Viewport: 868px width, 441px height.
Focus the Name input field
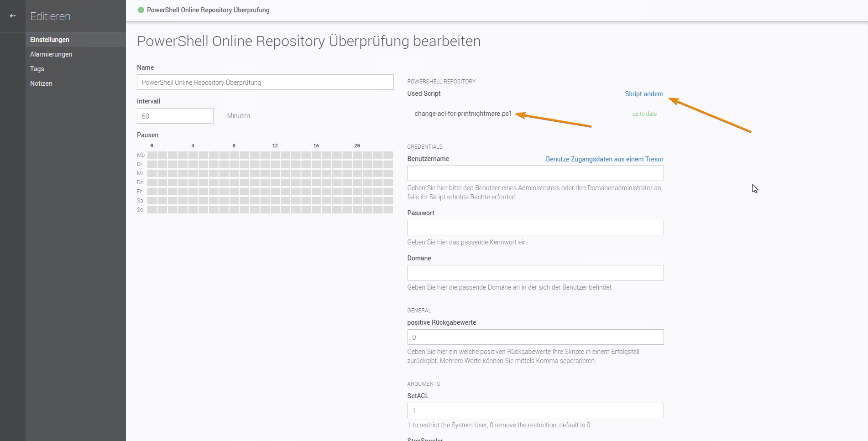265,83
